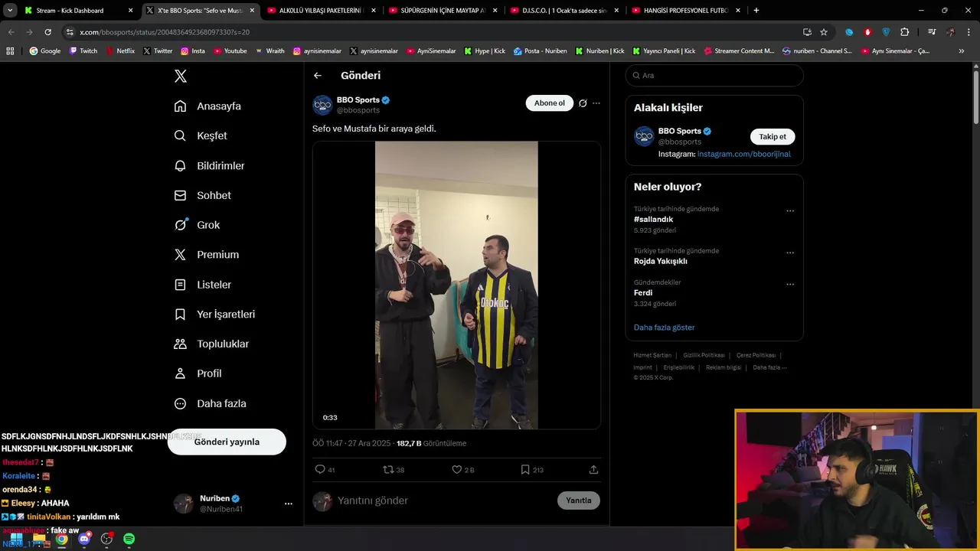Click the Ara search box
The image size is (980, 551).
714,76
